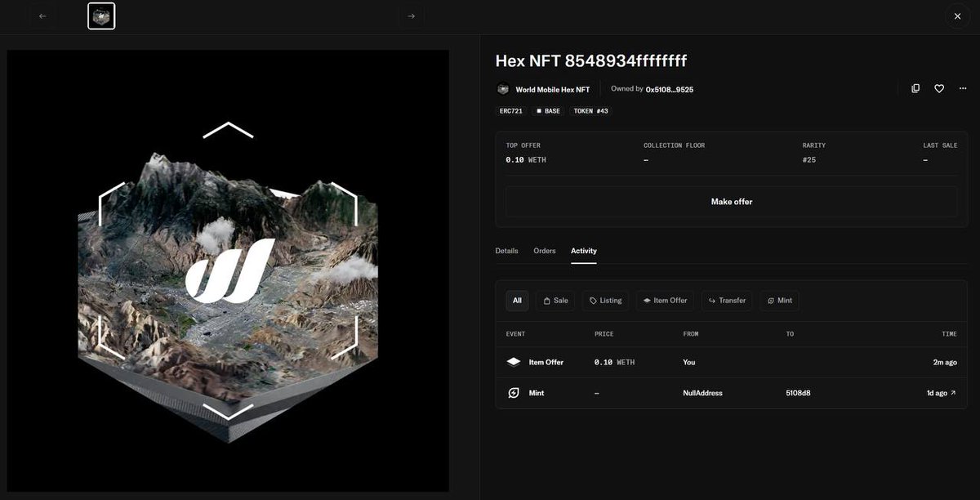Close the item view
This screenshot has width=980, height=500.
pyautogui.click(x=957, y=16)
